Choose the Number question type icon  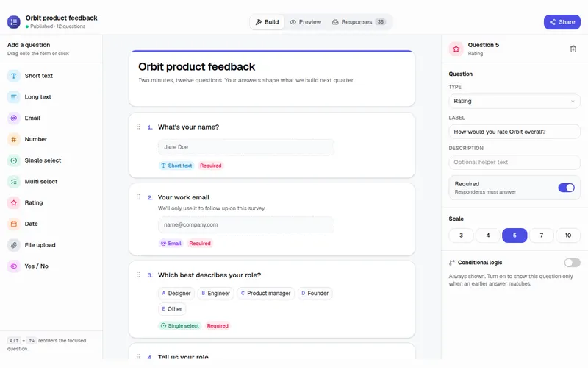tap(13, 139)
